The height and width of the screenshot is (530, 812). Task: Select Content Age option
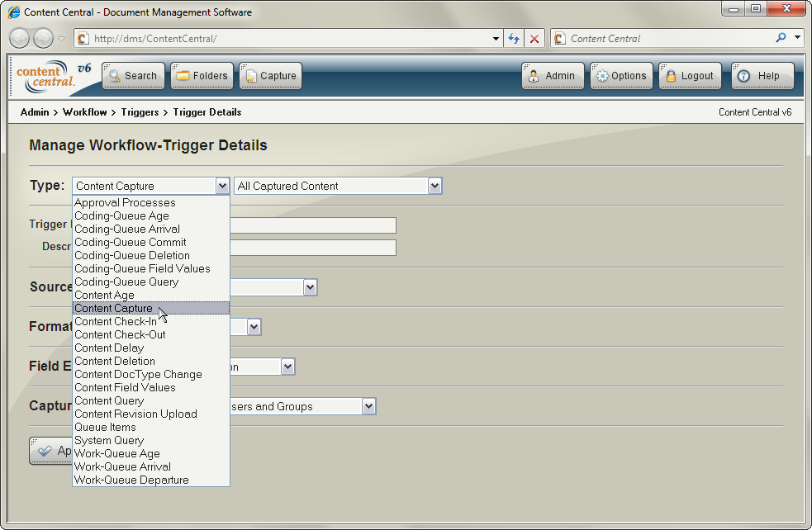pos(150,295)
